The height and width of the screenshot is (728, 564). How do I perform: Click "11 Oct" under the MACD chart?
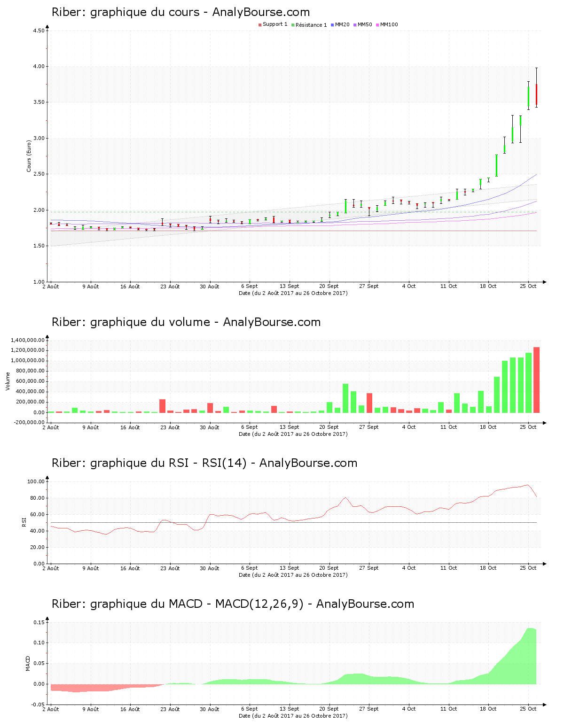coord(448,709)
